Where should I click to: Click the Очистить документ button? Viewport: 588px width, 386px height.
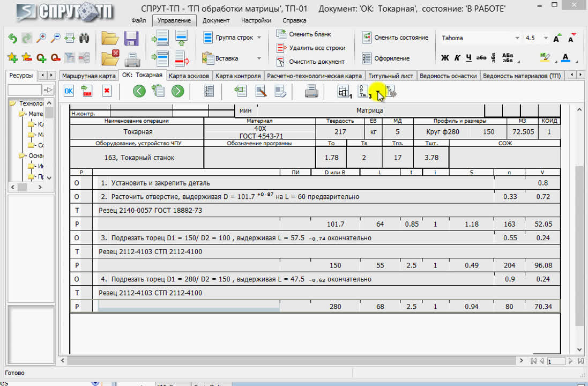point(310,62)
